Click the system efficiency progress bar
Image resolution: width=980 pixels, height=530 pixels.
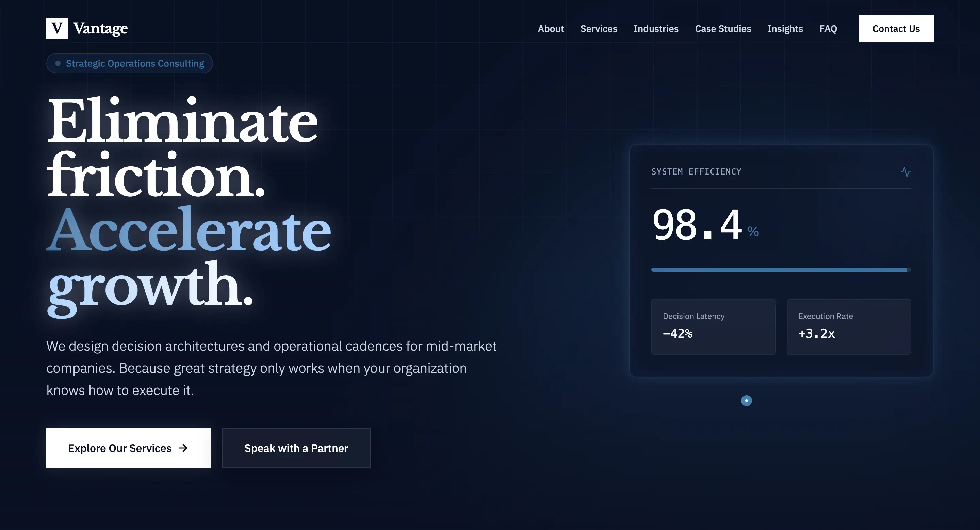[781, 270]
